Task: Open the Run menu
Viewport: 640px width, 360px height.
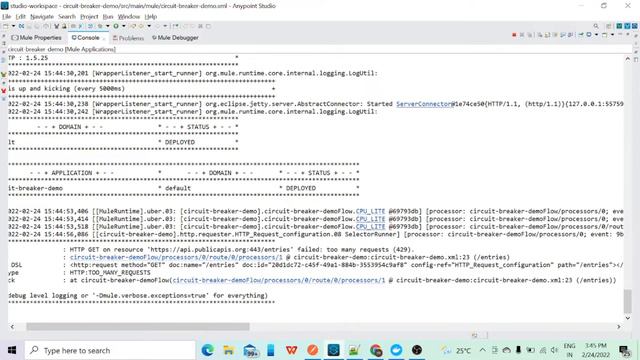Action: [108, 17]
